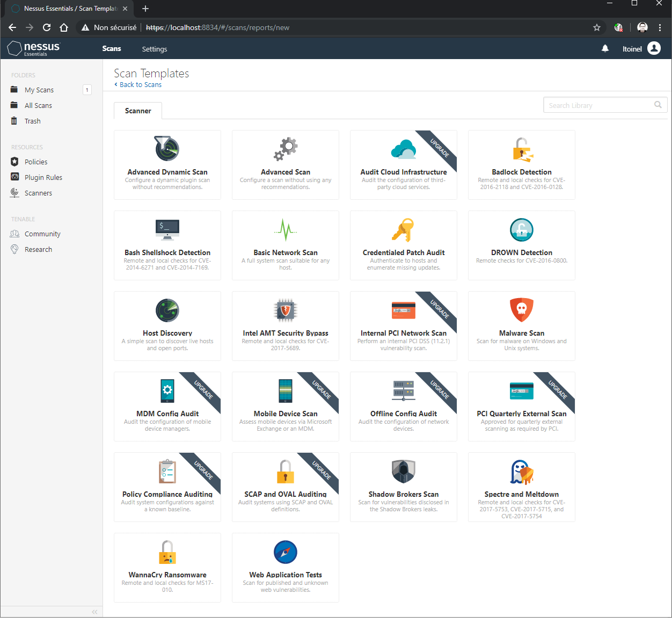The height and width of the screenshot is (623, 672).
Task: Click the browser address bar URL
Action: [217, 27]
